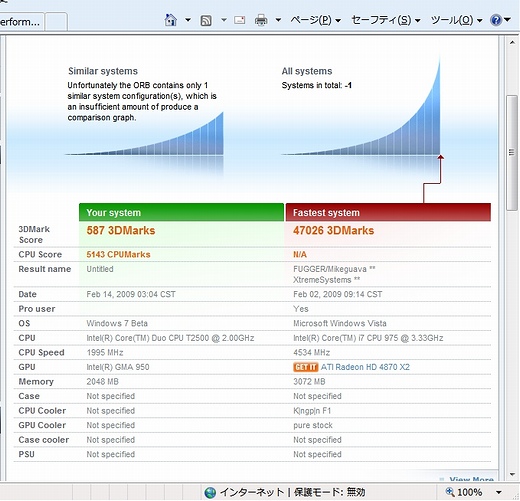Image resolution: width=520 pixels, height=501 pixels.
Task: Open a new blank tab
Action: click(56, 22)
